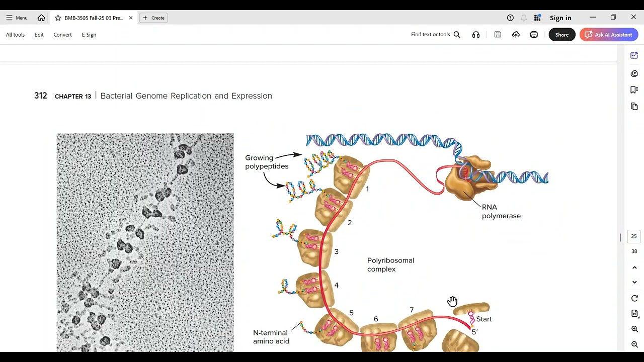Click the Create new tab button

click(153, 18)
